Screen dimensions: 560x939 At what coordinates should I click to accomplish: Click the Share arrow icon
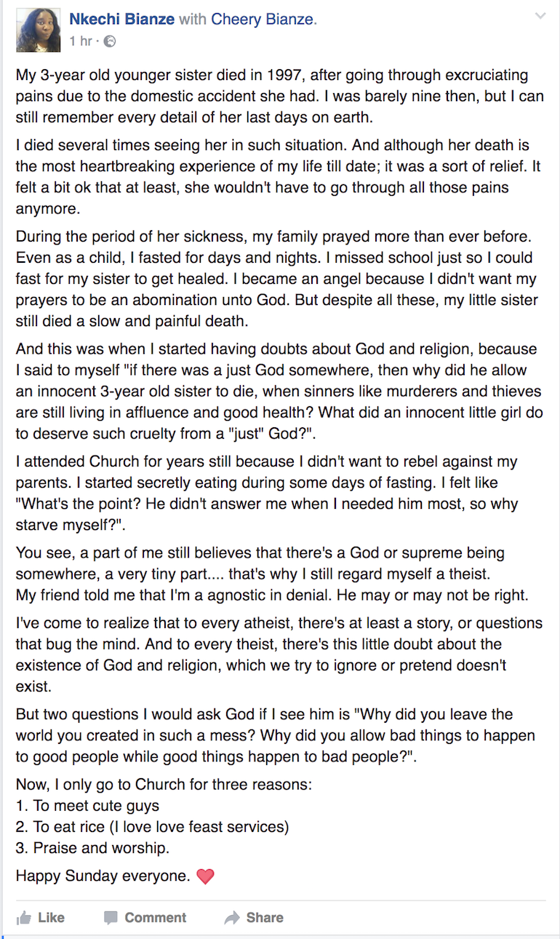pyautogui.click(x=232, y=918)
